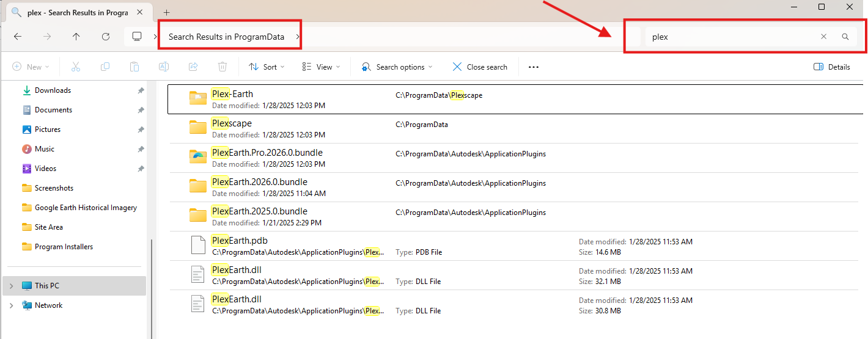The image size is (868, 339).
Task: Click the Paste clipboard icon
Action: pyautogui.click(x=134, y=67)
